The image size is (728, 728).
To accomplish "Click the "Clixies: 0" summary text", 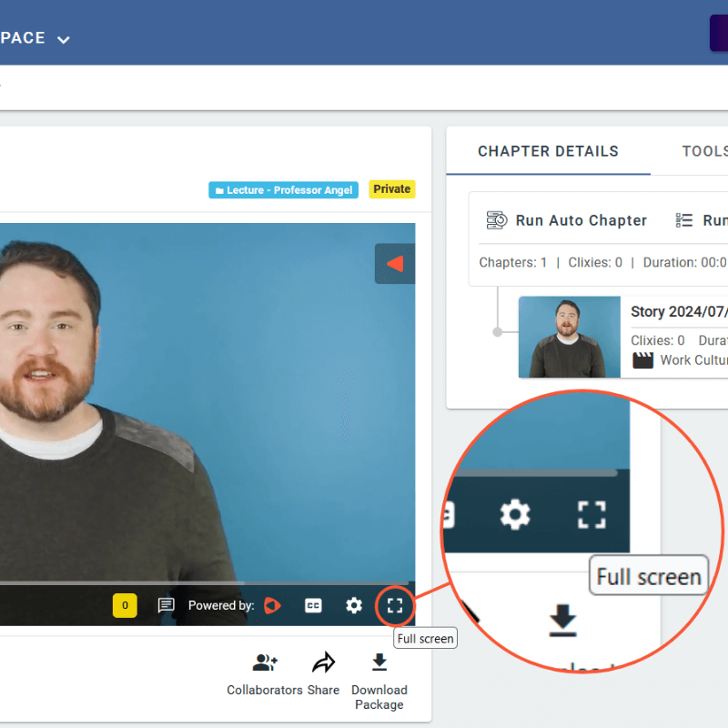I will point(595,263).
